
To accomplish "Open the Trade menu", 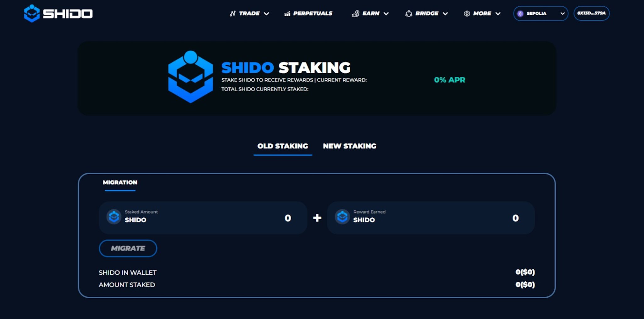I will click(x=249, y=14).
